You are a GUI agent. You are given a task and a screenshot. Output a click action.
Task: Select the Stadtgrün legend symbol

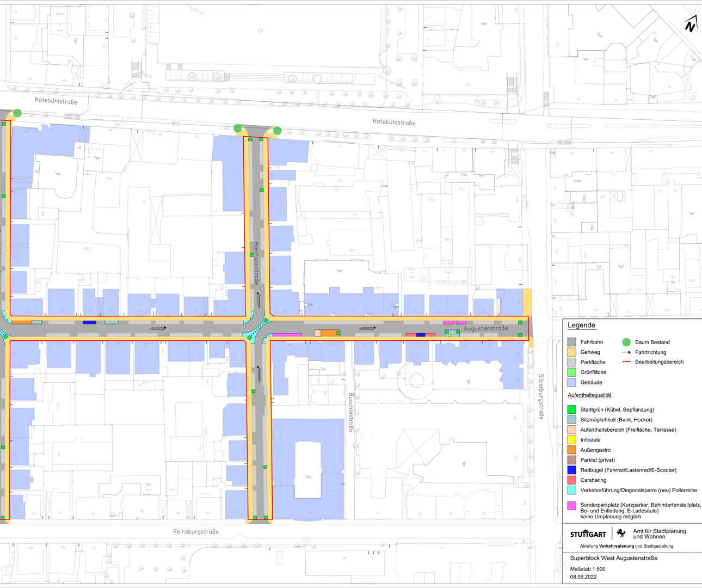coord(572,409)
